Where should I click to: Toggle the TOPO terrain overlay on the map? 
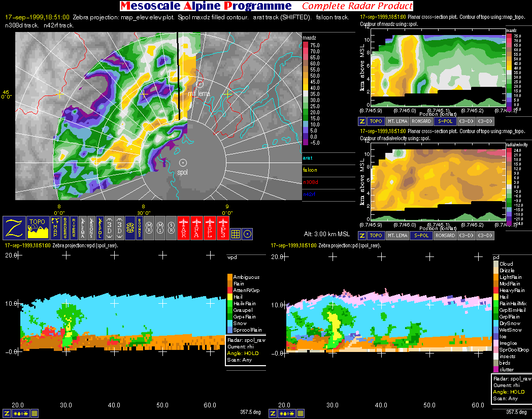(38, 228)
